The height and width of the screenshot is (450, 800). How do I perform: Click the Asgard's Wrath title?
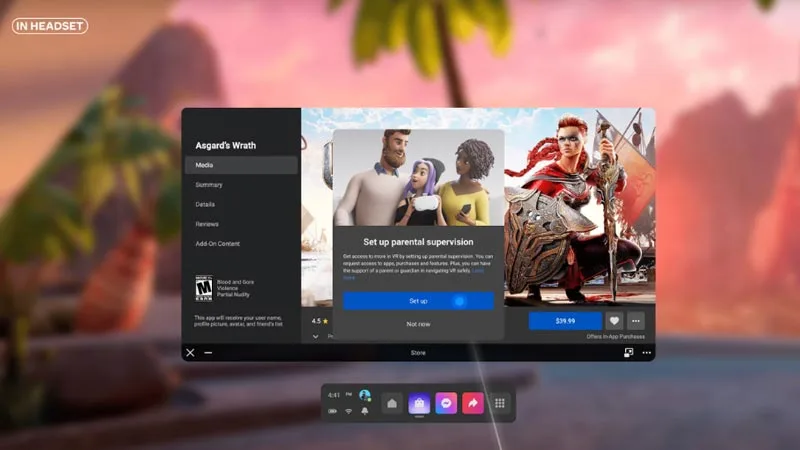pyautogui.click(x=226, y=145)
